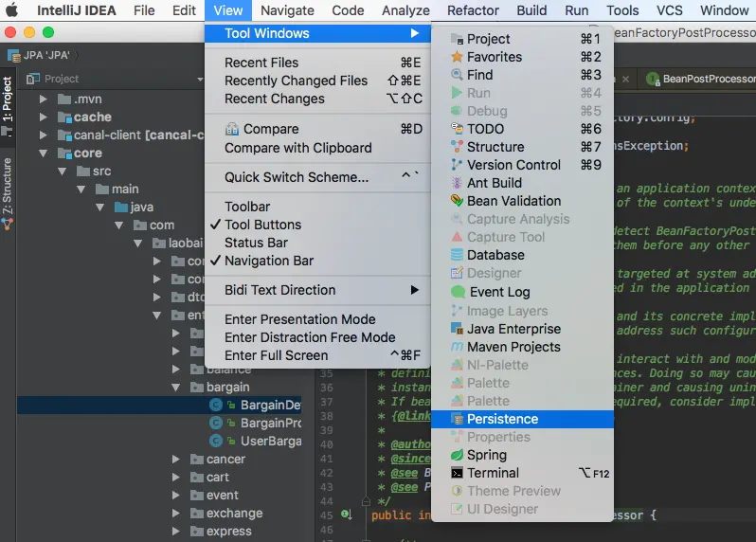This screenshot has width=756, height=542.
Task: Open the Project view dropdown arrow
Action: pyautogui.click(x=200, y=79)
